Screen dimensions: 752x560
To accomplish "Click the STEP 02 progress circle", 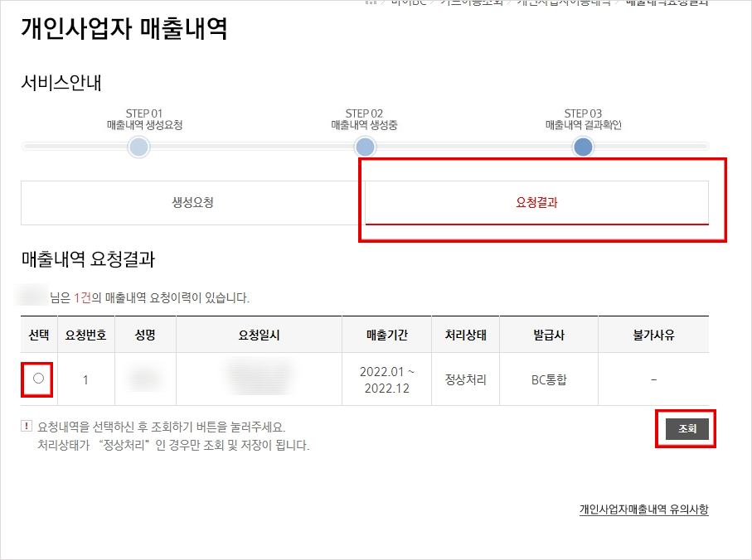I will pyautogui.click(x=365, y=147).
